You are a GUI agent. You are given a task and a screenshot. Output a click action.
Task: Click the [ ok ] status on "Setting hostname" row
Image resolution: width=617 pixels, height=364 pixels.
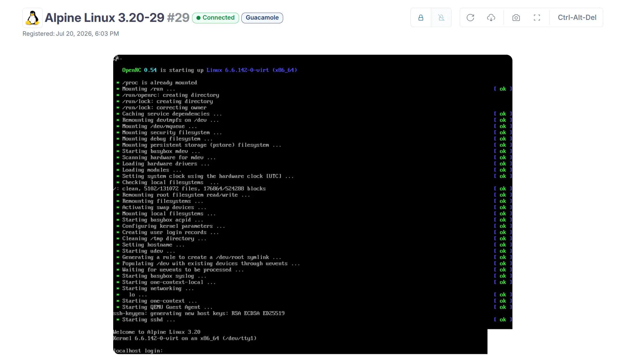click(503, 245)
